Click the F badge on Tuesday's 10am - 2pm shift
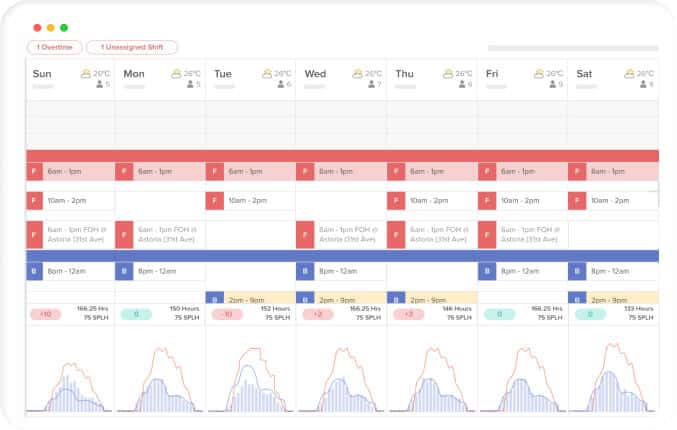Viewport: 677px width, 430px height. pos(215,201)
